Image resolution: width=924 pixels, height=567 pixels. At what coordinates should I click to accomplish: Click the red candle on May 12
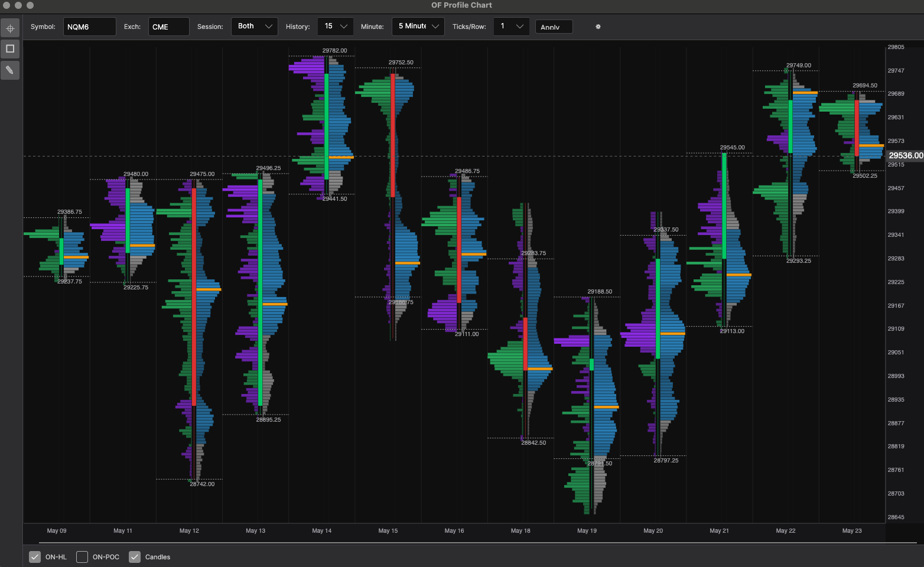(194, 296)
